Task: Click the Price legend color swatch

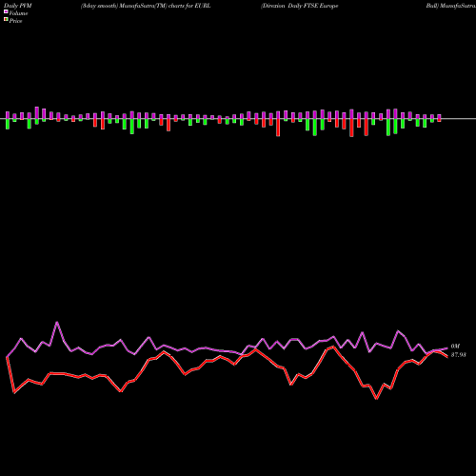Action: (x=6, y=19)
